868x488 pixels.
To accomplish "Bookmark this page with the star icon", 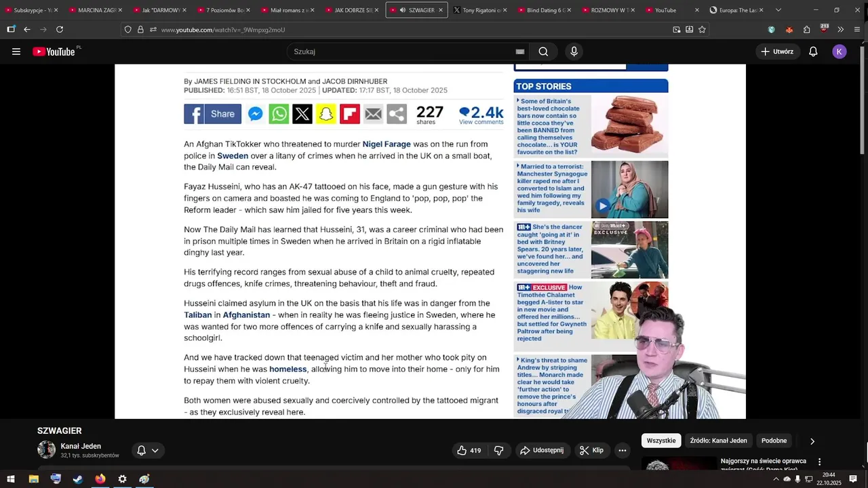I will (x=702, y=29).
